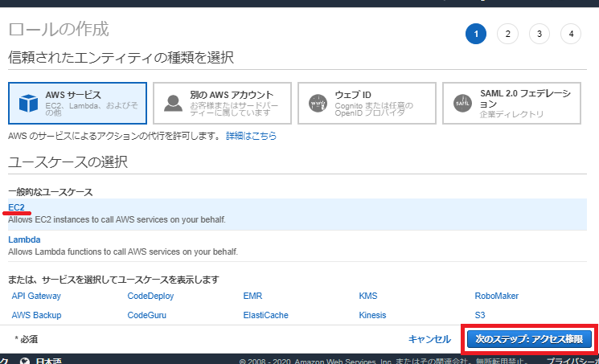
Task: Open the 詳細はこちら link
Action: point(251,136)
